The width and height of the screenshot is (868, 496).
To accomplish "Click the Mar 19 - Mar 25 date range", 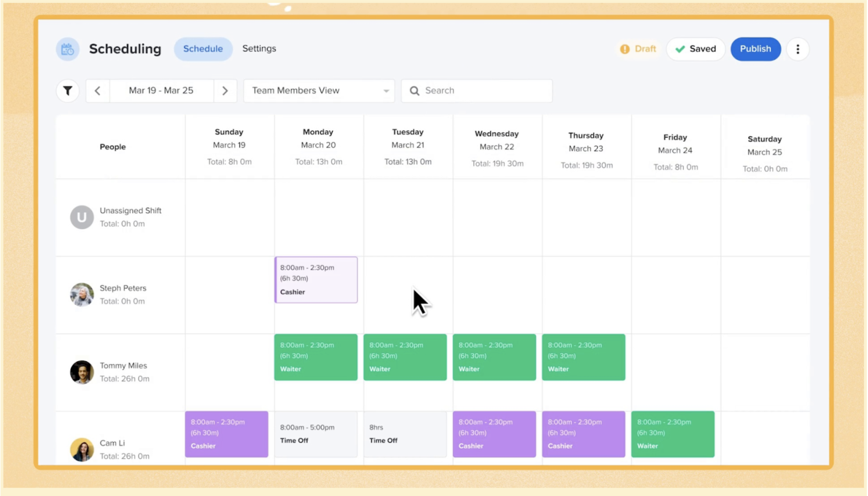I will (161, 90).
